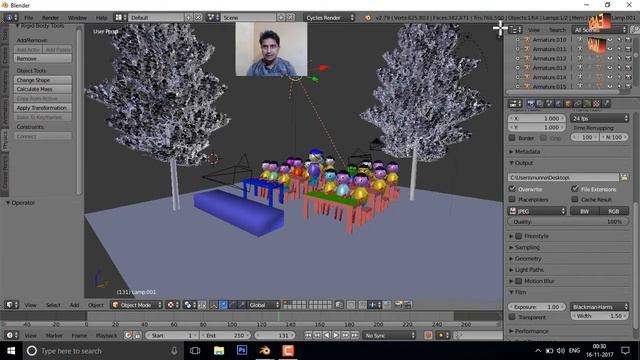Click the automatic keyframe record button
Viewport: 640px width, 360px height.
point(428,336)
